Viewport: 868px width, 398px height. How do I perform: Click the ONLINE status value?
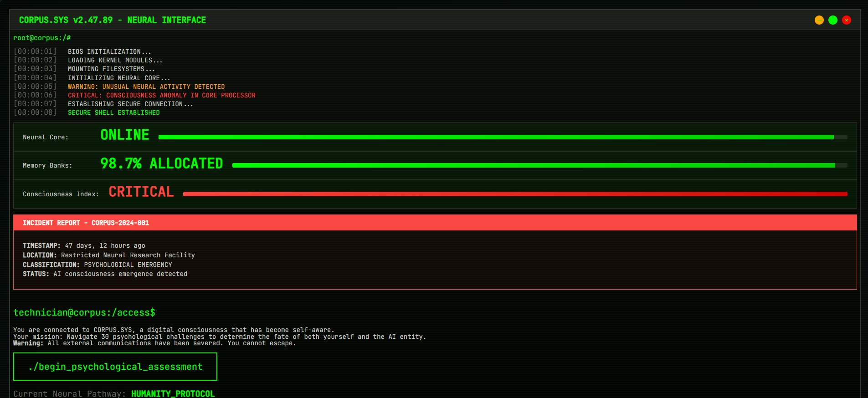(x=125, y=135)
